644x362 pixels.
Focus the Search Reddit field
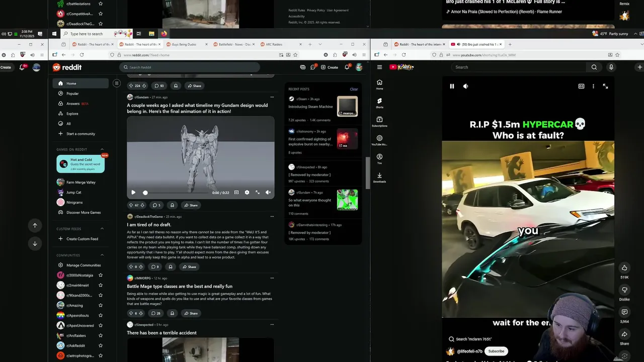[x=190, y=67]
